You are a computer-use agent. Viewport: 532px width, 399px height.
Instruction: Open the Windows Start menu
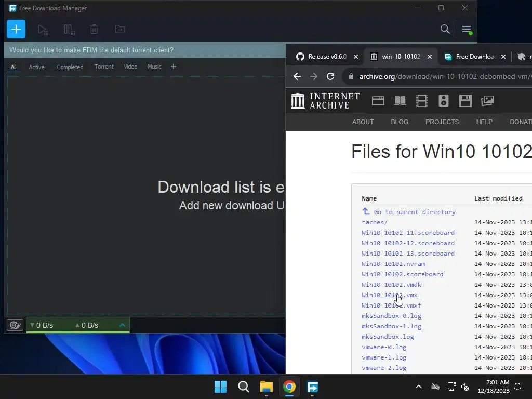pyautogui.click(x=220, y=387)
